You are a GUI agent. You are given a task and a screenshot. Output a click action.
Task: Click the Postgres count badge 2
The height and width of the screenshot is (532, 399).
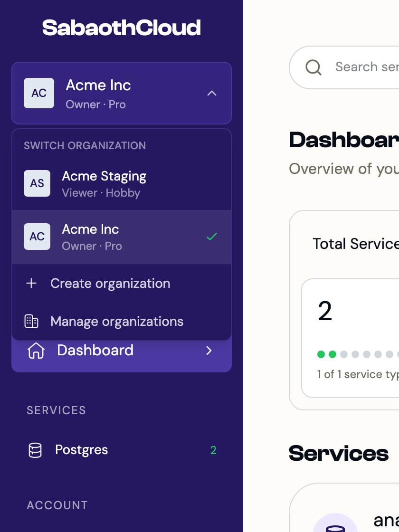(x=213, y=450)
